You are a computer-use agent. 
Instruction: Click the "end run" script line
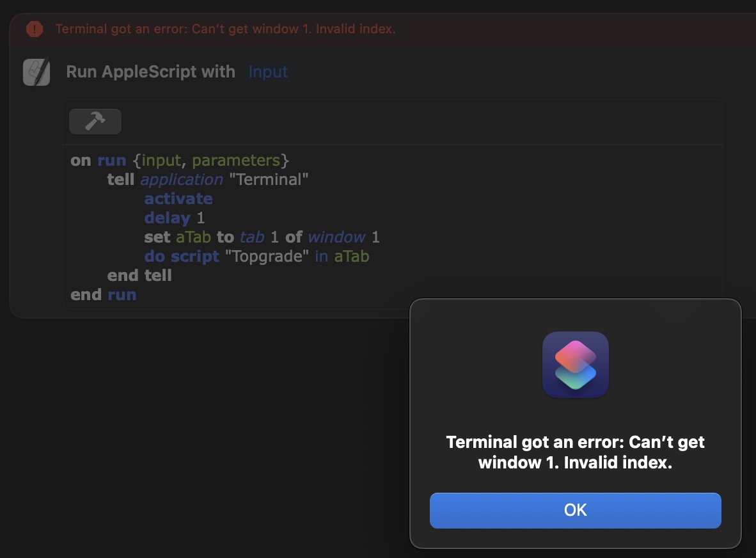point(103,294)
